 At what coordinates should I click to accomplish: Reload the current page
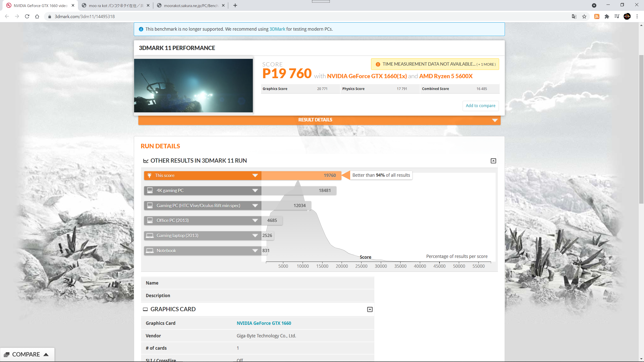(27, 16)
